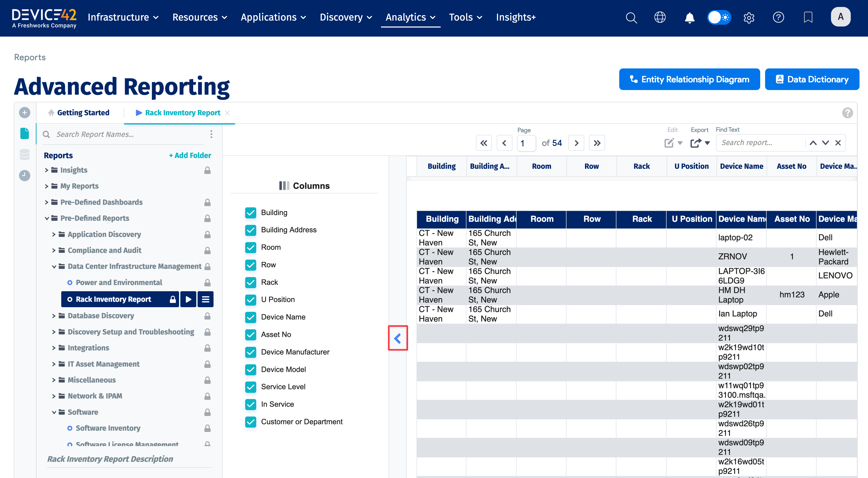868x478 pixels.
Task: Find previous match with up arrow
Action: (813, 143)
